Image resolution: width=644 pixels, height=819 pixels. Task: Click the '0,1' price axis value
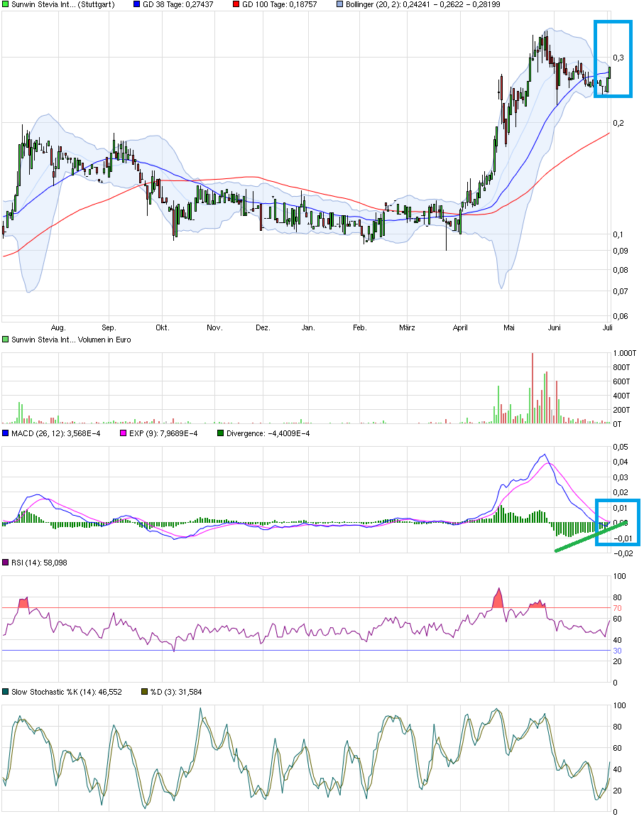[x=618, y=234]
